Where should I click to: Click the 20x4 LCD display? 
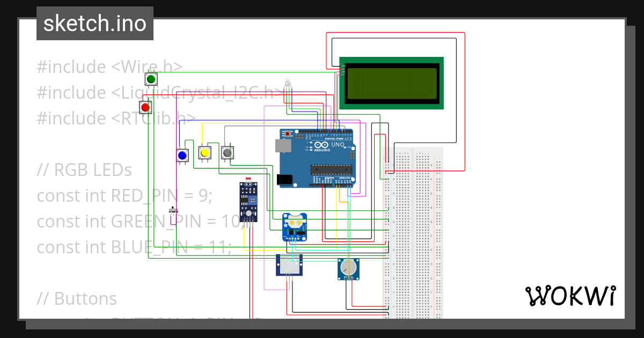point(392,83)
